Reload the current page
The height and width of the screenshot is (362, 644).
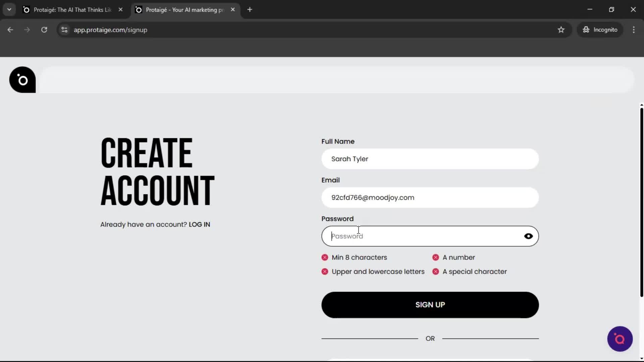(x=44, y=29)
